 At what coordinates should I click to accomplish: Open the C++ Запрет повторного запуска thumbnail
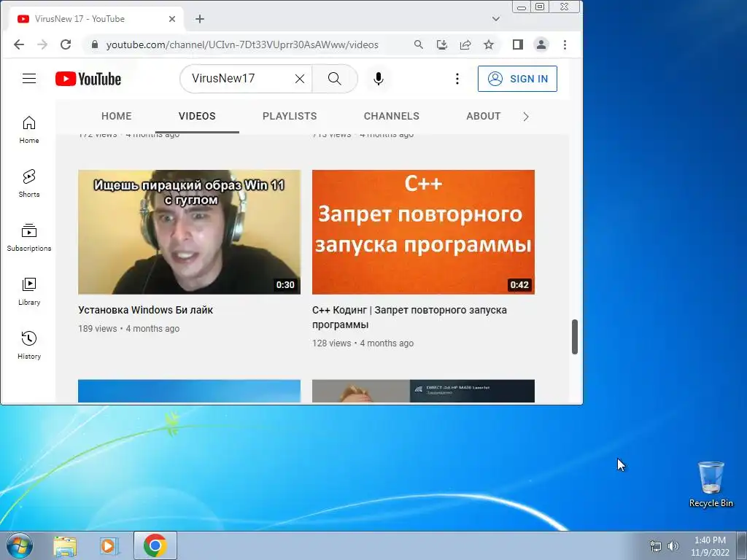(x=423, y=232)
